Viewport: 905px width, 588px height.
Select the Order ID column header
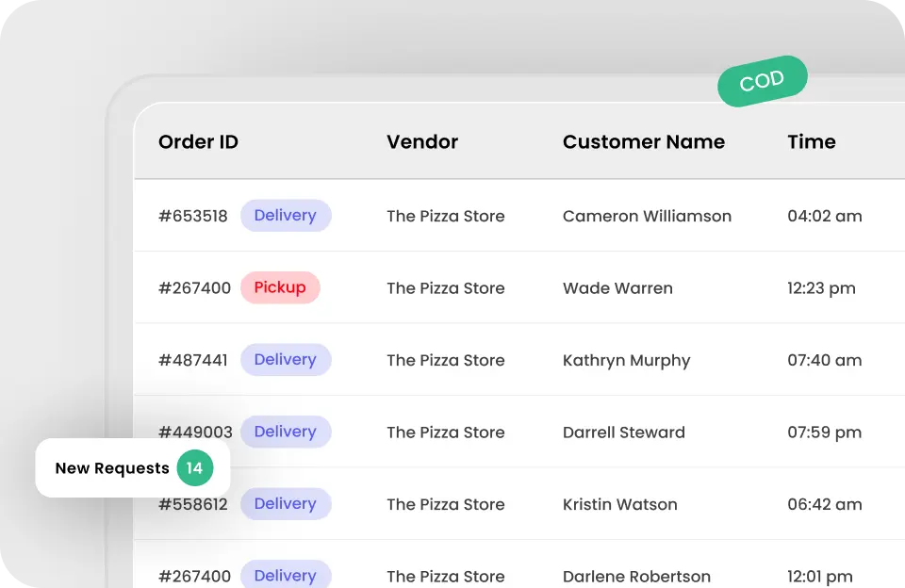pyautogui.click(x=198, y=142)
